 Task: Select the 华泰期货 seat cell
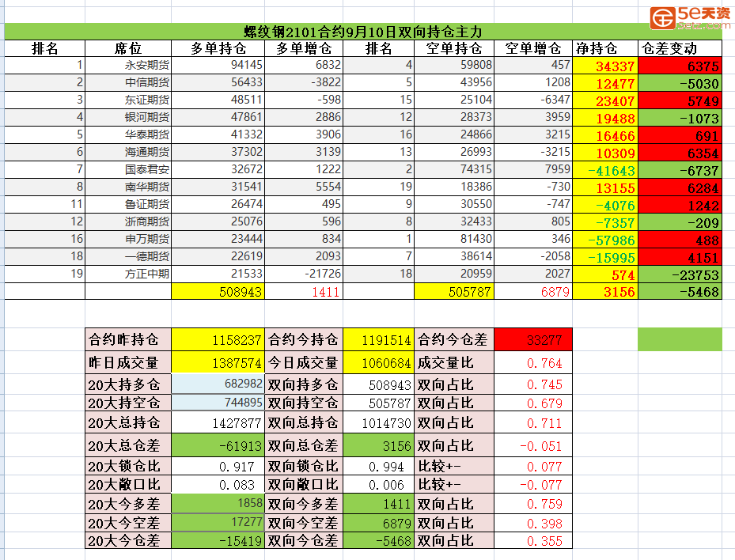(x=128, y=134)
